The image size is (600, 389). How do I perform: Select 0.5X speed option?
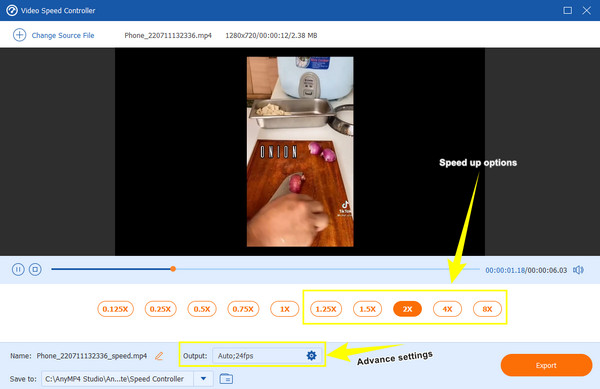(202, 309)
